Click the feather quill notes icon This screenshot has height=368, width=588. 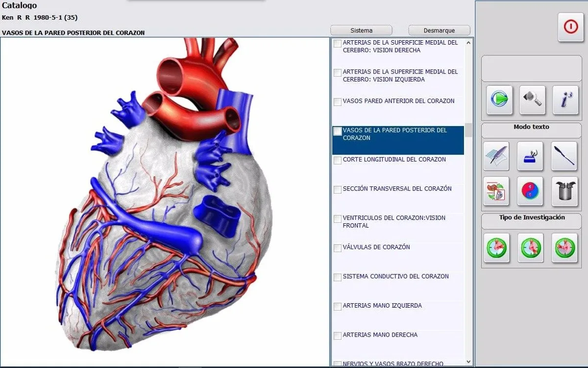496,156
